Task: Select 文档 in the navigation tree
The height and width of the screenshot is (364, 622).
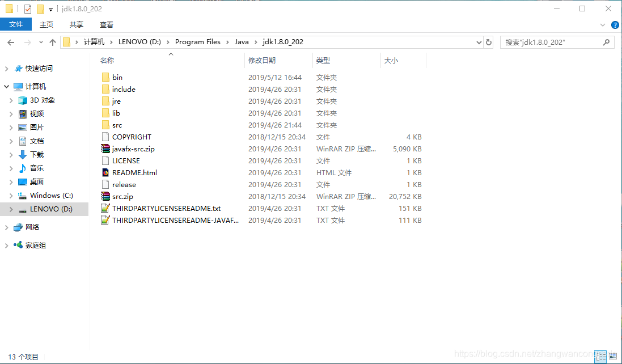Action: point(36,141)
